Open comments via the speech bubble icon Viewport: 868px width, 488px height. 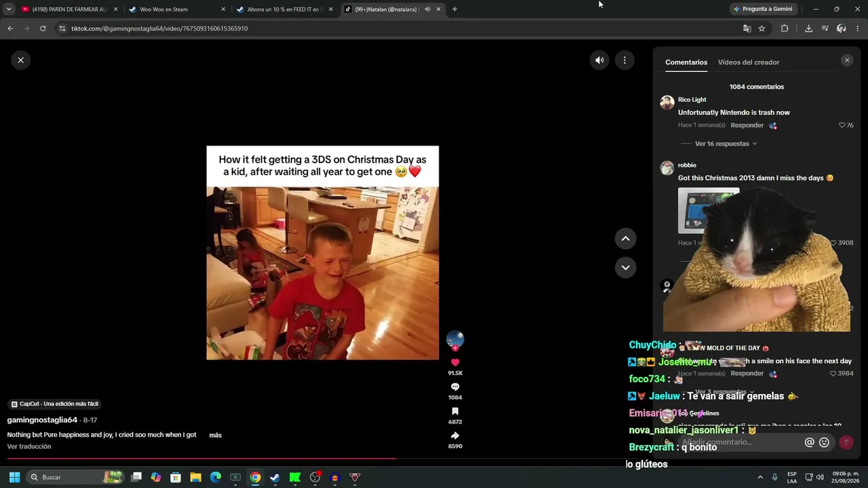[455, 387]
